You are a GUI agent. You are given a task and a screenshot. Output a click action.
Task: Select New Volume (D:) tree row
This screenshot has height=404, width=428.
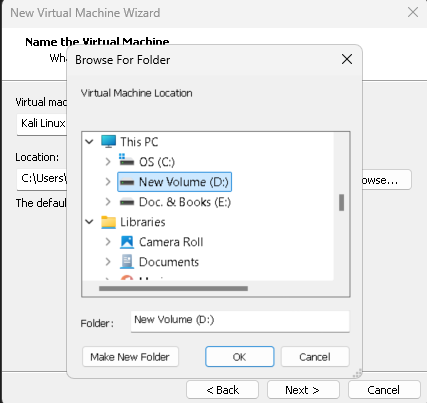[175, 182]
